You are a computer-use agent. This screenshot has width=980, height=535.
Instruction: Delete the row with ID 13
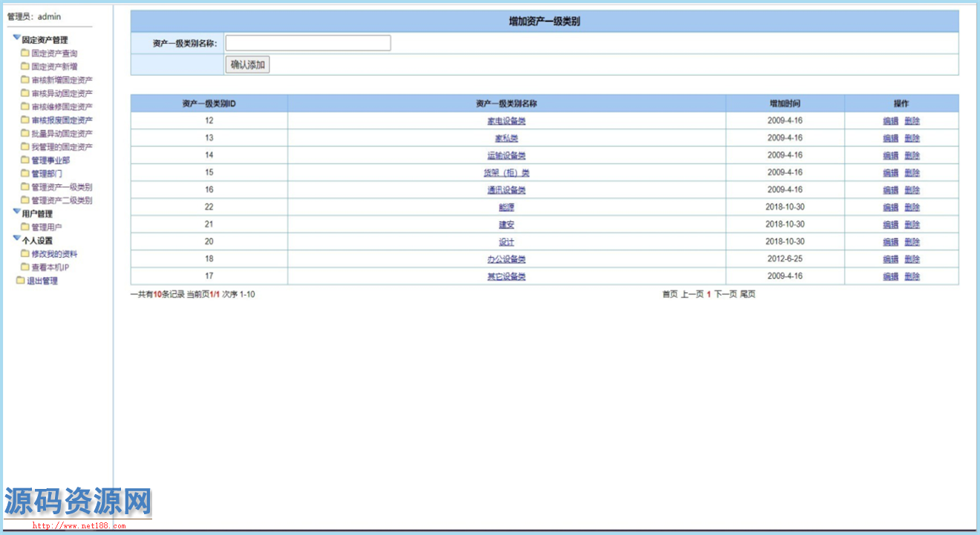point(912,138)
